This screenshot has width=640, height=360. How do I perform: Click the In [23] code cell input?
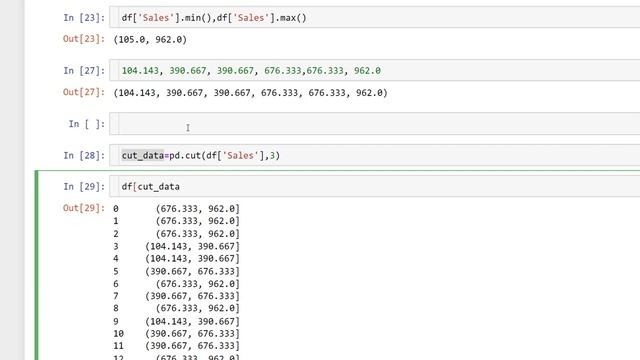coord(375,18)
